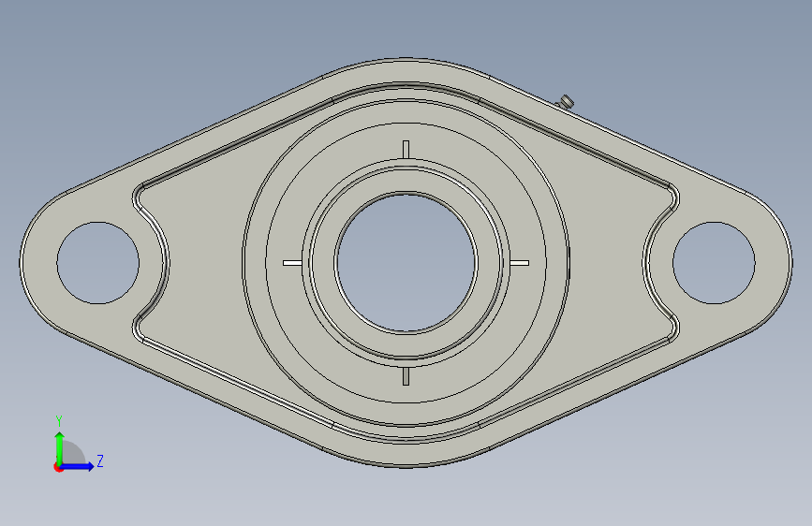
Task: Click the bottom slot mark below the bearing
Action: click(406, 376)
